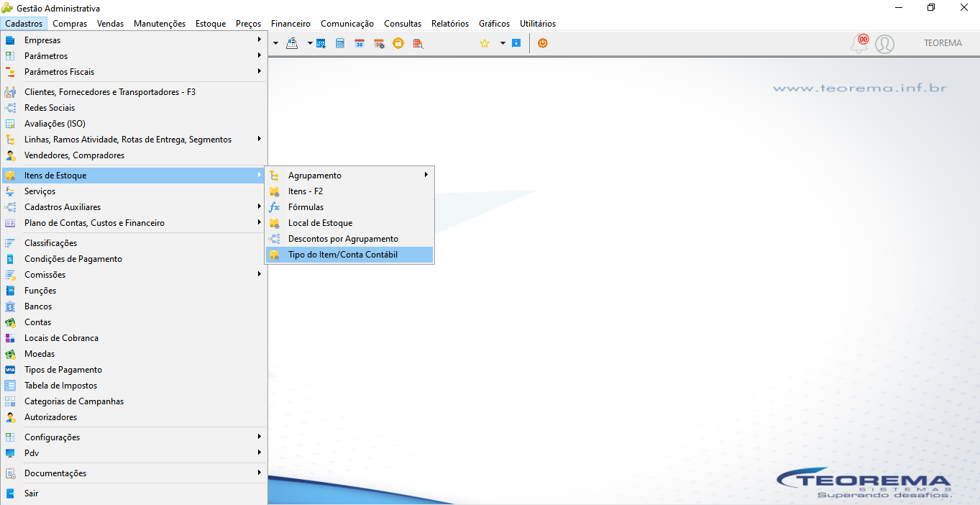Open the calendar 30 icon
The height and width of the screenshot is (505, 980).
click(360, 43)
